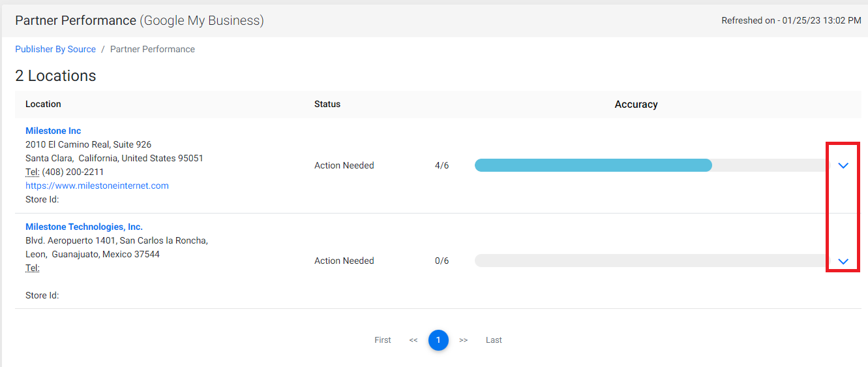
Task: Go to the previous page (<<)
Action: coord(413,340)
